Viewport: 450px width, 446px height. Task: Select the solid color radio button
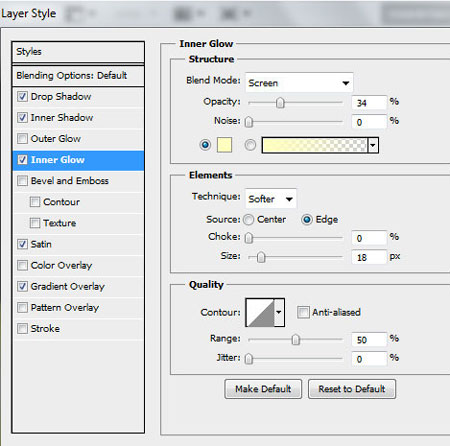[205, 145]
